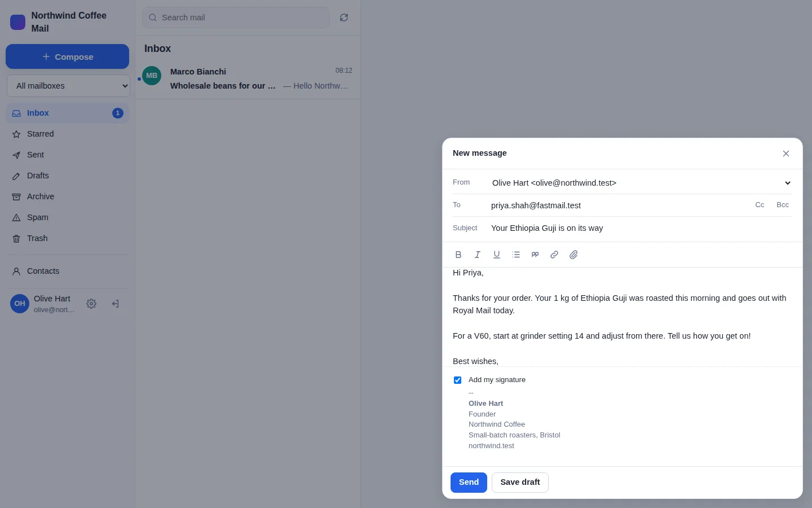
Task: Click the Inbox heading above the mail list
Action: click(x=157, y=49)
